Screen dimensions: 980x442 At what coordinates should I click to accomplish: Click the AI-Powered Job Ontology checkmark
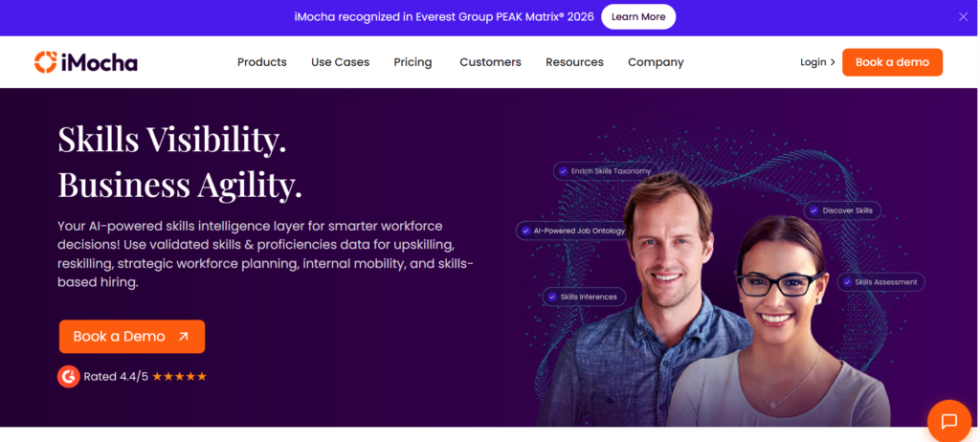[525, 231]
